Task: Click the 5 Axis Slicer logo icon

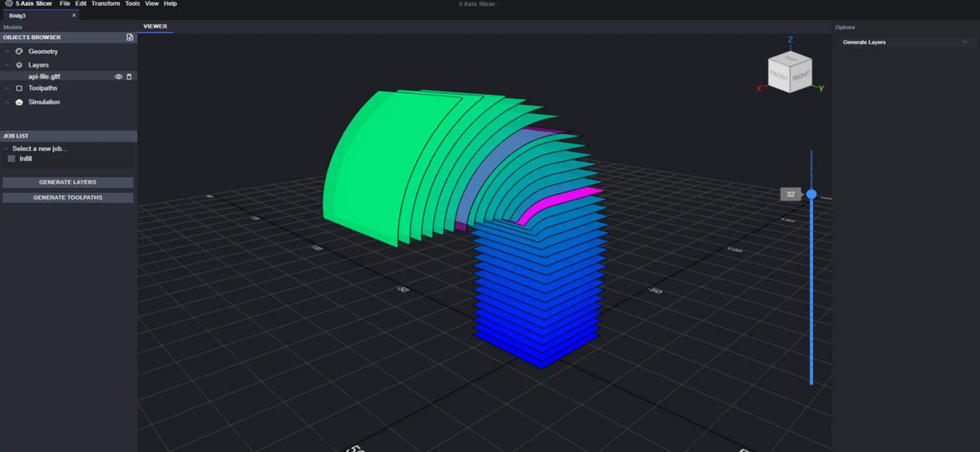Action: [x=9, y=3]
